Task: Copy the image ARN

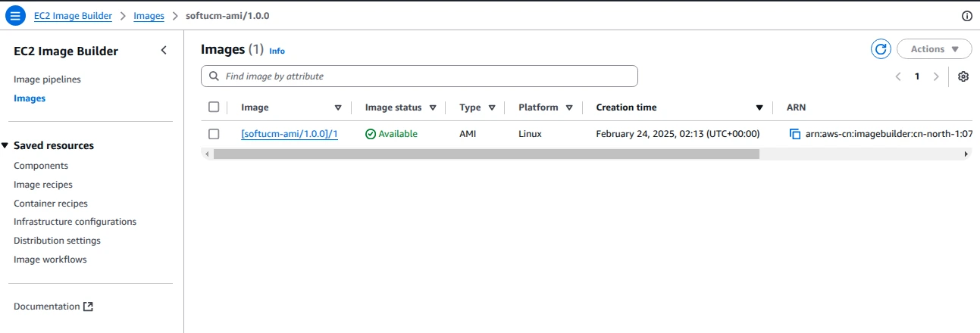Action: 795,134
